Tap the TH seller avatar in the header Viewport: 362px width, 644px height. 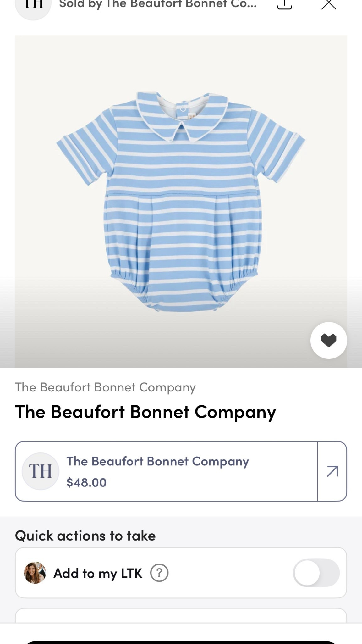tap(33, 6)
